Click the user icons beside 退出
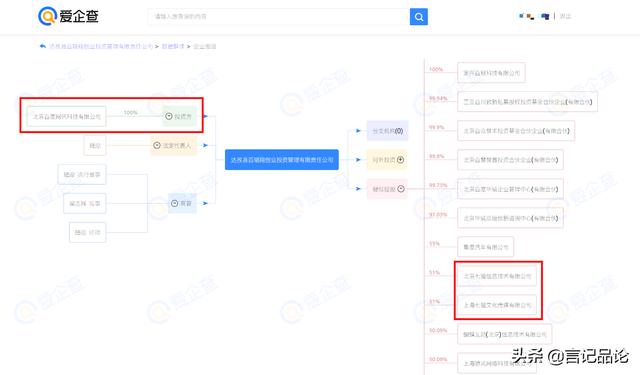The height and width of the screenshot is (375, 640). [534, 16]
